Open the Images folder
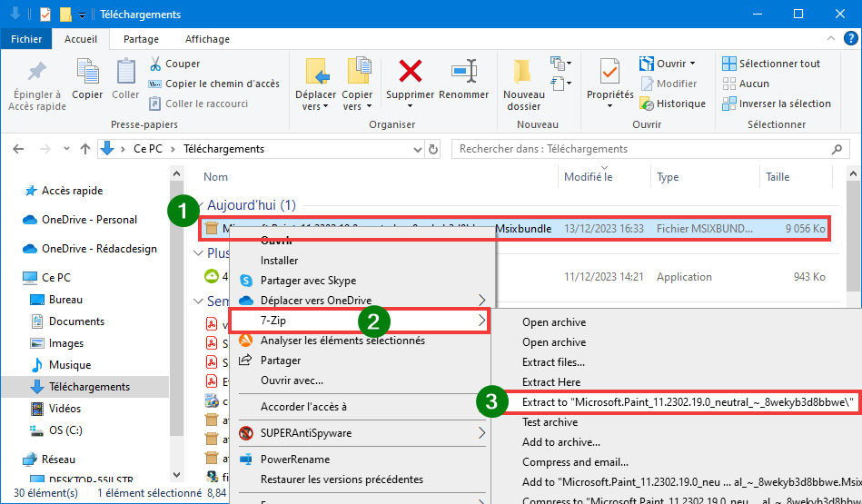862x504 pixels. coord(57,343)
